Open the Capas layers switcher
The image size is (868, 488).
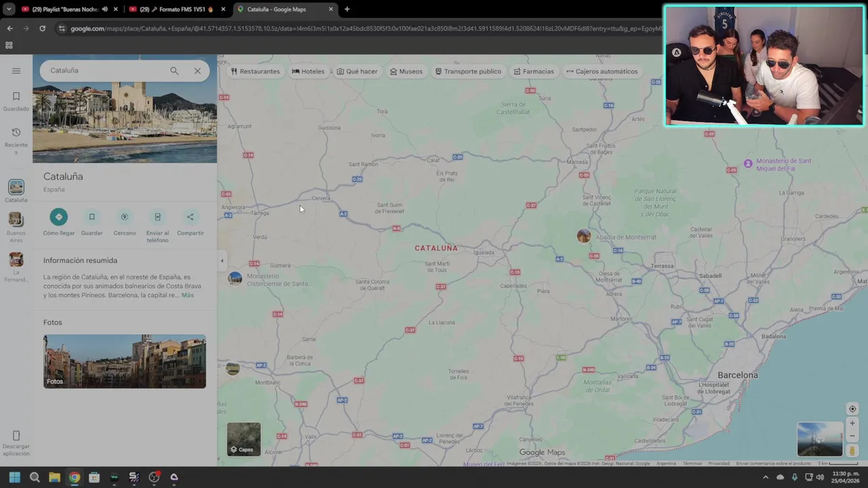[243, 439]
